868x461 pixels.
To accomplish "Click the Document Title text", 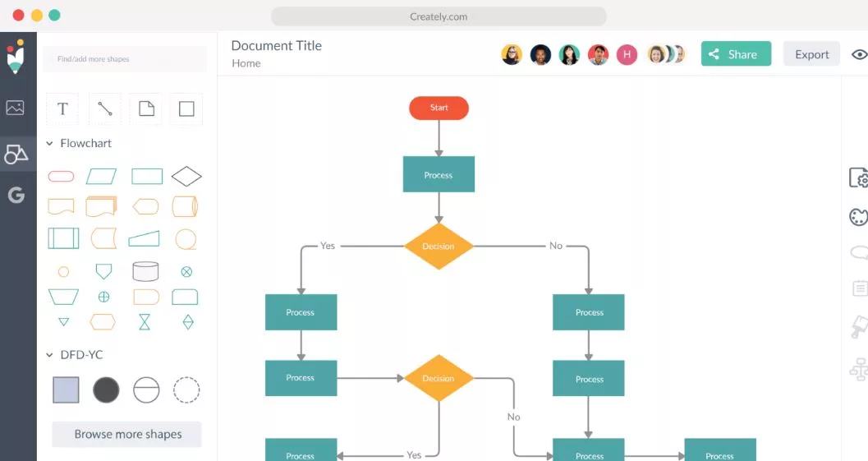I will 276,45.
